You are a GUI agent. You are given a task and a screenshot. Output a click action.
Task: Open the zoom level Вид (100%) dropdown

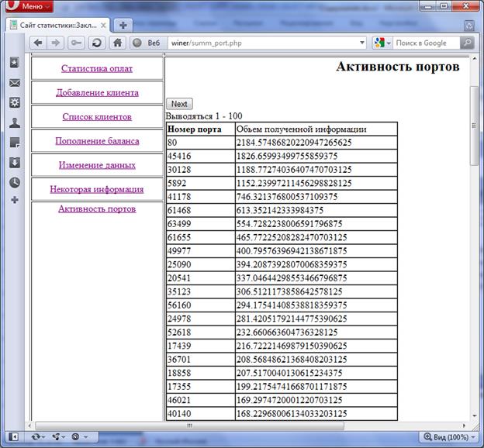(446, 436)
